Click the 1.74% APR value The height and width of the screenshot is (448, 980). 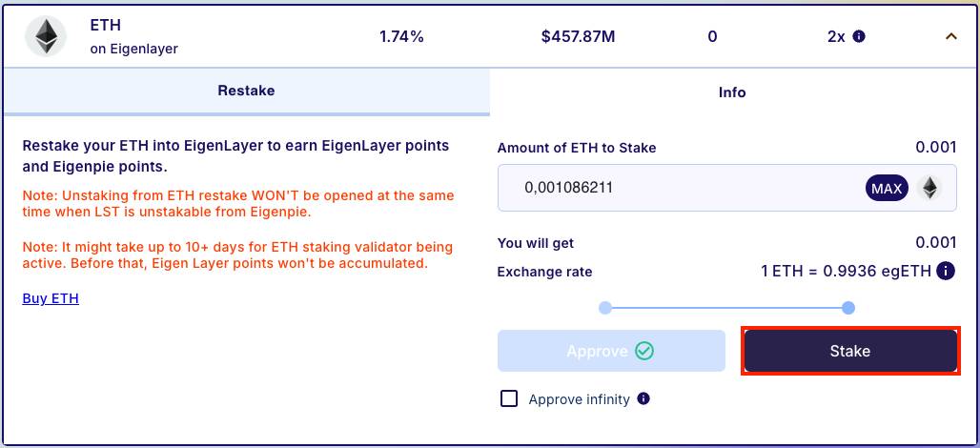point(401,37)
